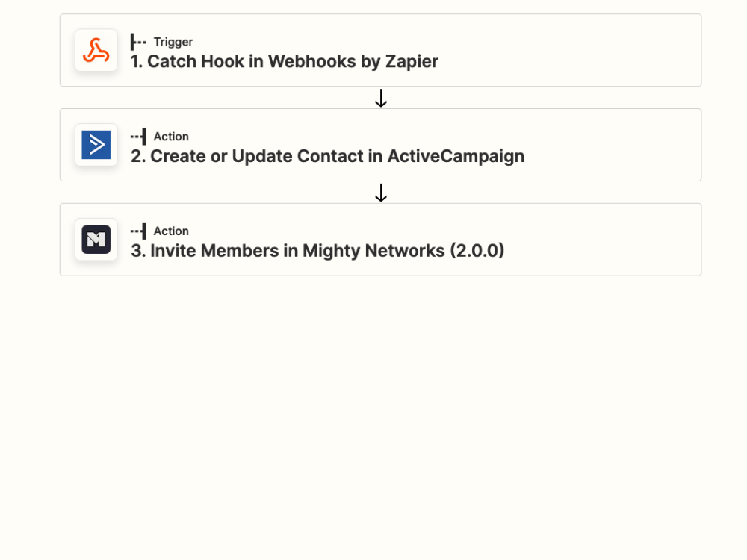Click the arrow between steps 2 and 3

[x=381, y=193]
